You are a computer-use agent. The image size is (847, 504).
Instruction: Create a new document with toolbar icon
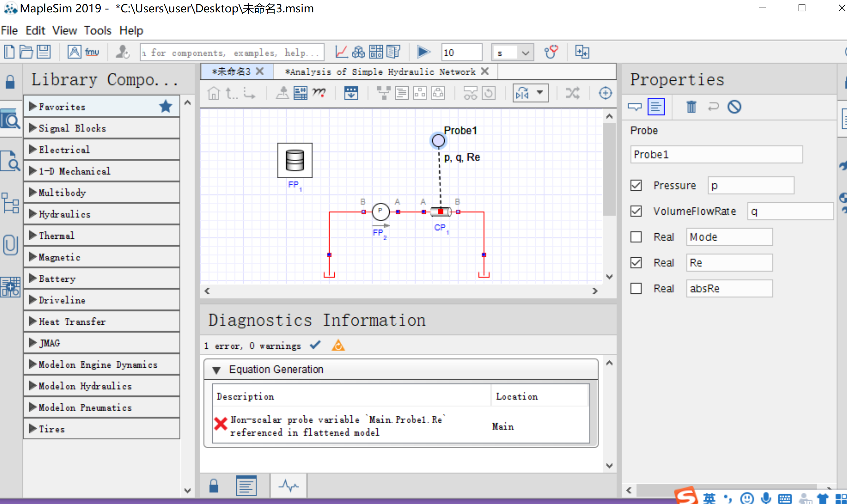pyautogui.click(x=9, y=52)
